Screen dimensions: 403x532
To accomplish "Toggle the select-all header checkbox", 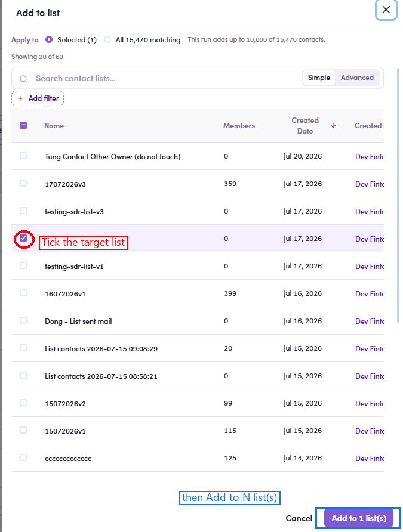I will [x=23, y=125].
